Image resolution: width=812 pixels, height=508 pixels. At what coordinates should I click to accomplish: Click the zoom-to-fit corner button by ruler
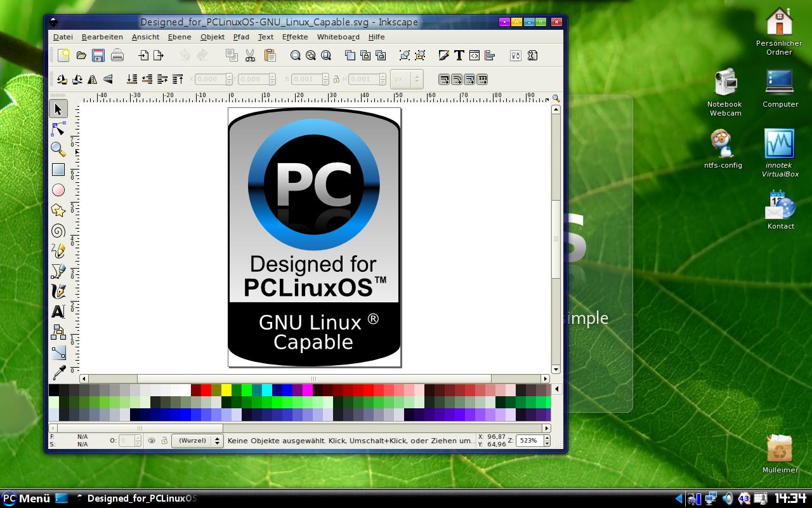point(556,98)
